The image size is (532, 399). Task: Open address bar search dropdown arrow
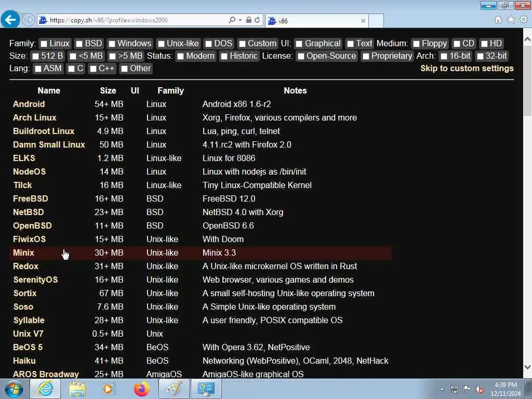pyautogui.click(x=240, y=20)
